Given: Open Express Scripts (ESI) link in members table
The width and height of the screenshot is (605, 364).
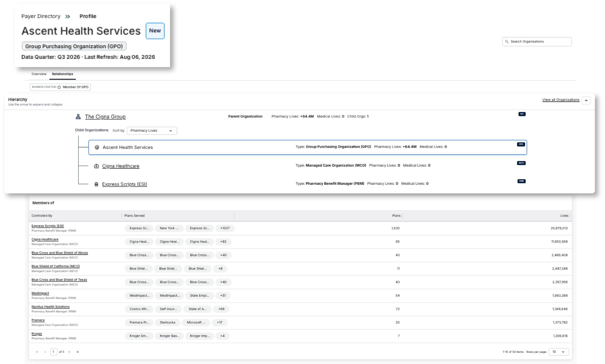Looking at the screenshot, I should point(48,226).
